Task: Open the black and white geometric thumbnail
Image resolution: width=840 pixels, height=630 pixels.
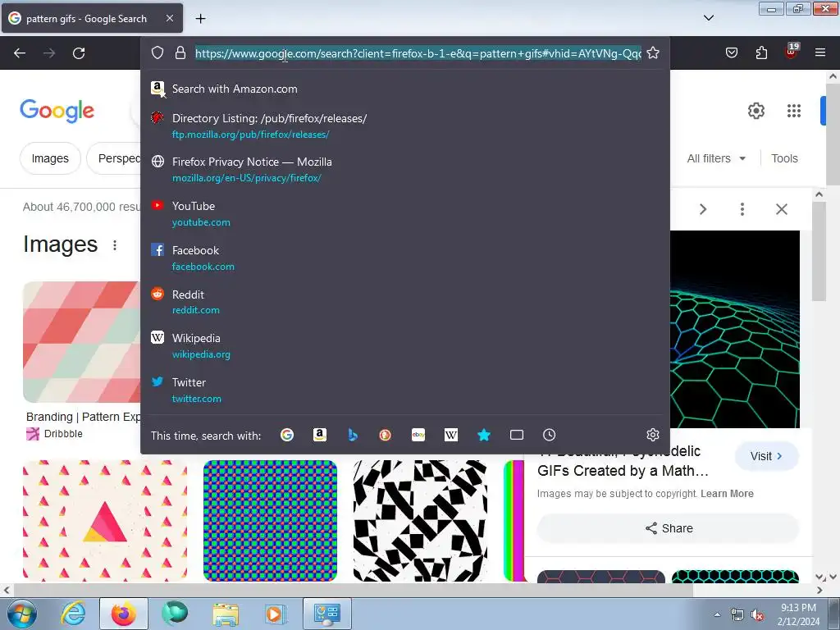Action: [x=421, y=521]
